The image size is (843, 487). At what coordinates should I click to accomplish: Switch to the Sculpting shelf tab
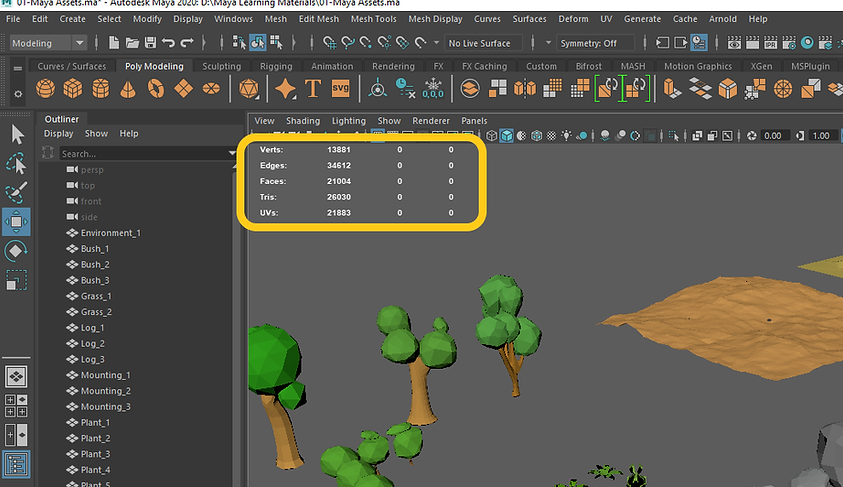click(222, 66)
